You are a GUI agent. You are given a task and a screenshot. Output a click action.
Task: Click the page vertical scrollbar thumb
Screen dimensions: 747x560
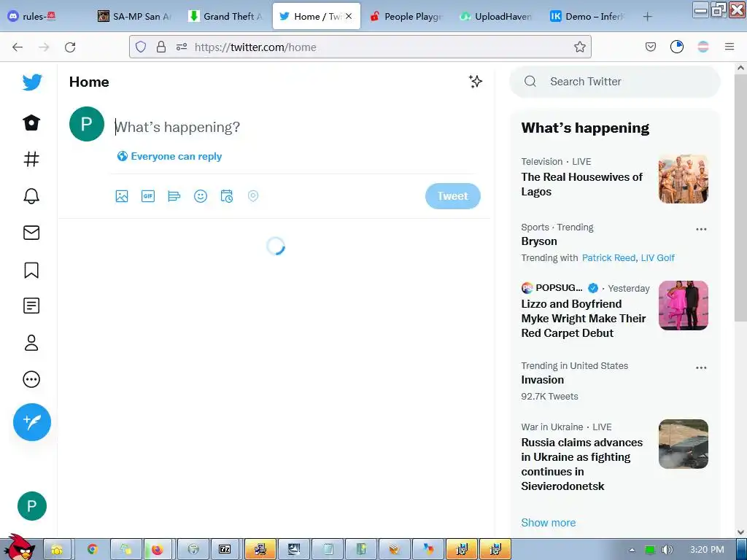coord(740,198)
